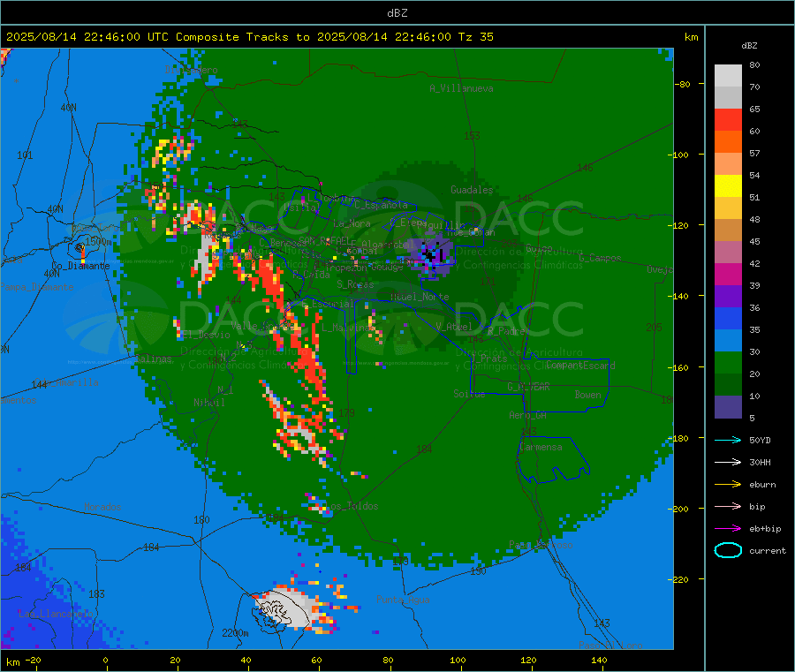Select the royal blue 36-35 dBZ swatch
This screenshot has height=672, width=795.
(728, 318)
